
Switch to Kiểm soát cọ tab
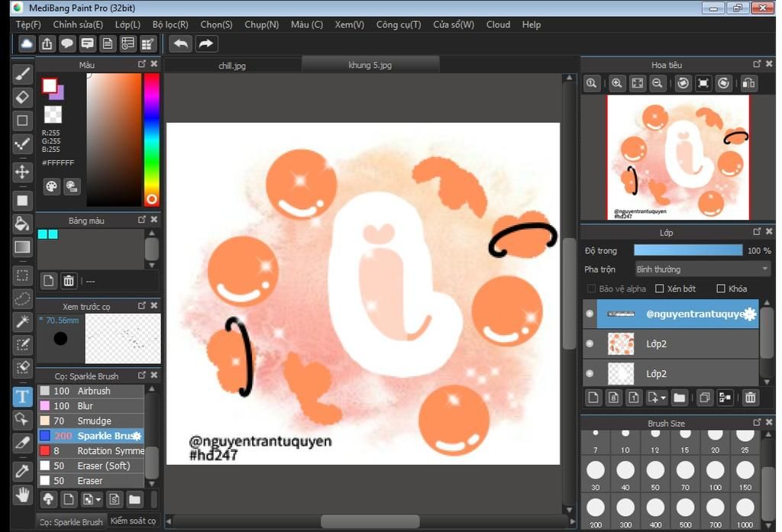(133, 521)
